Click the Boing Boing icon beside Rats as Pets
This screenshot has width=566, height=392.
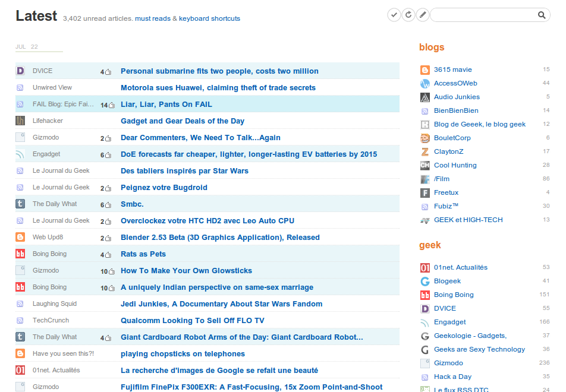pyautogui.click(x=20, y=254)
